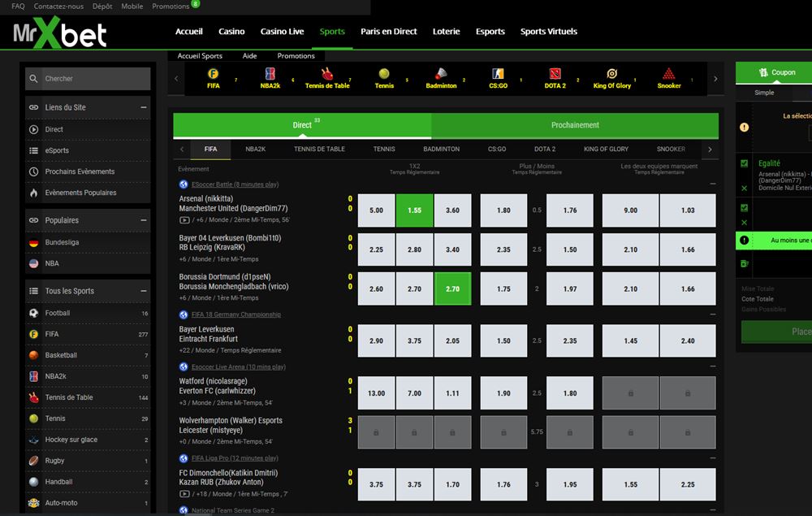Switch to the TENNIS DE TABLE tab
The width and height of the screenshot is (812, 516).
click(319, 150)
